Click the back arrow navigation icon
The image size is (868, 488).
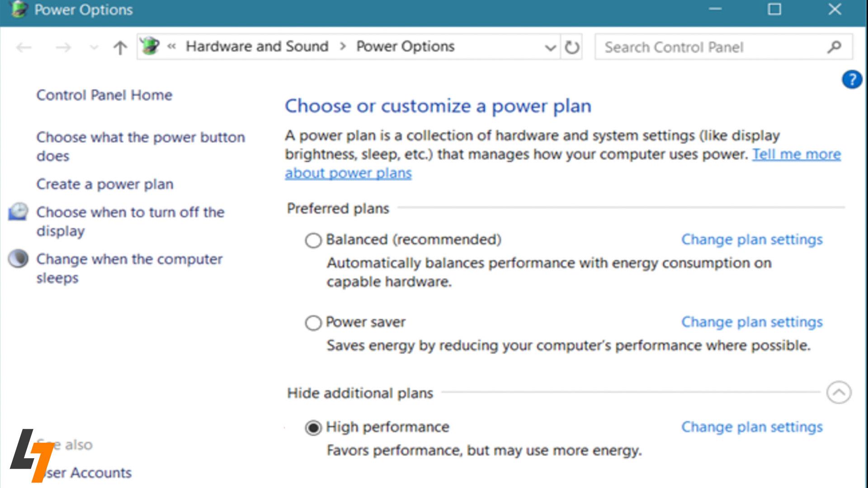pos(24,47)
